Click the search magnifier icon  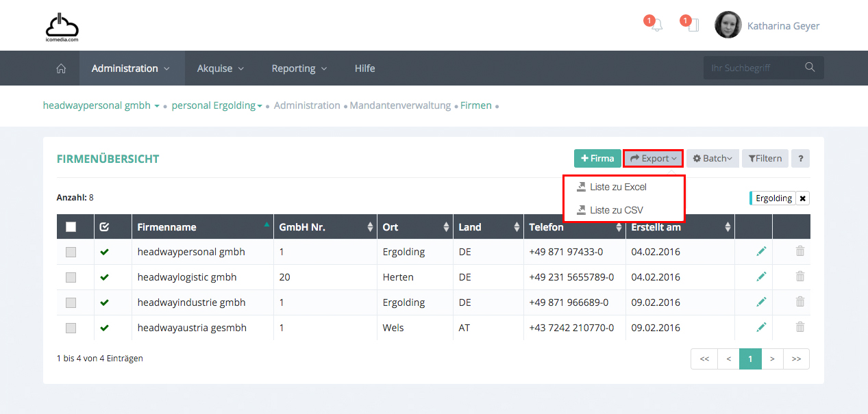click(x=810, y=67)
